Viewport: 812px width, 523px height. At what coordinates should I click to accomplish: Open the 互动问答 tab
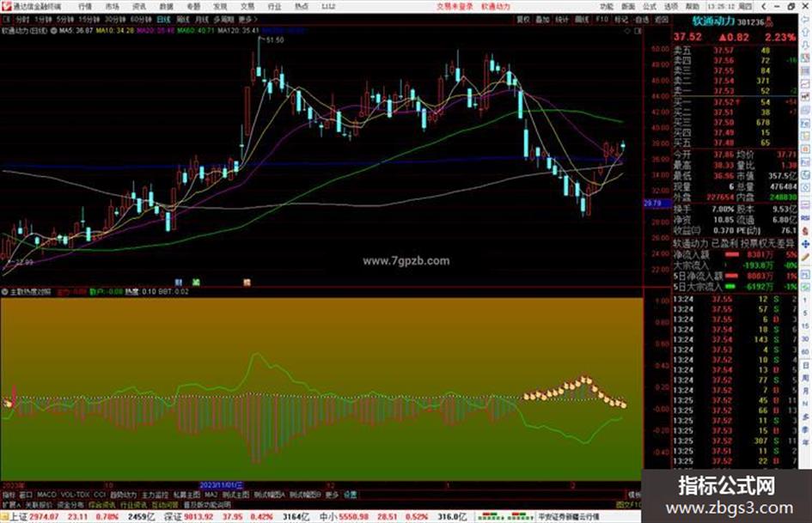pyautogui.click(x=165, y=505)
